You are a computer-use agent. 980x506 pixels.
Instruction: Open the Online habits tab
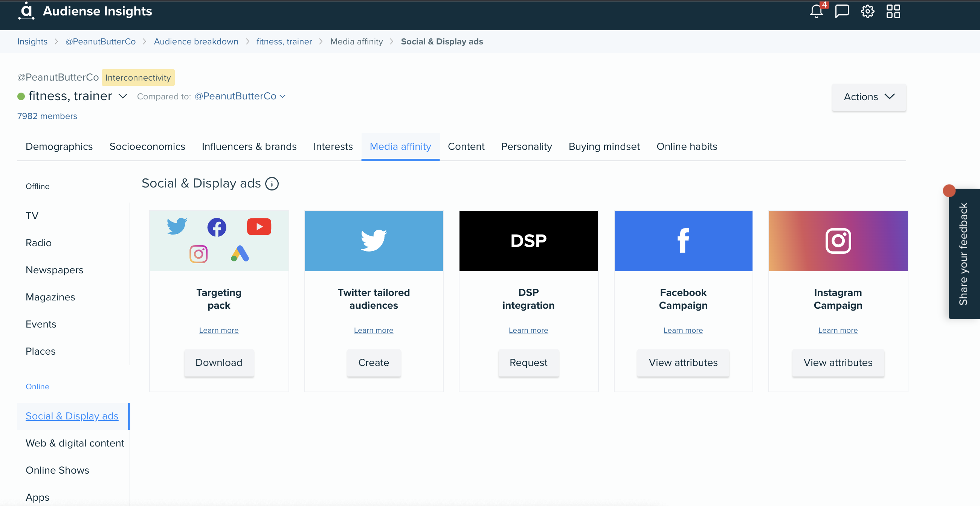687,147
